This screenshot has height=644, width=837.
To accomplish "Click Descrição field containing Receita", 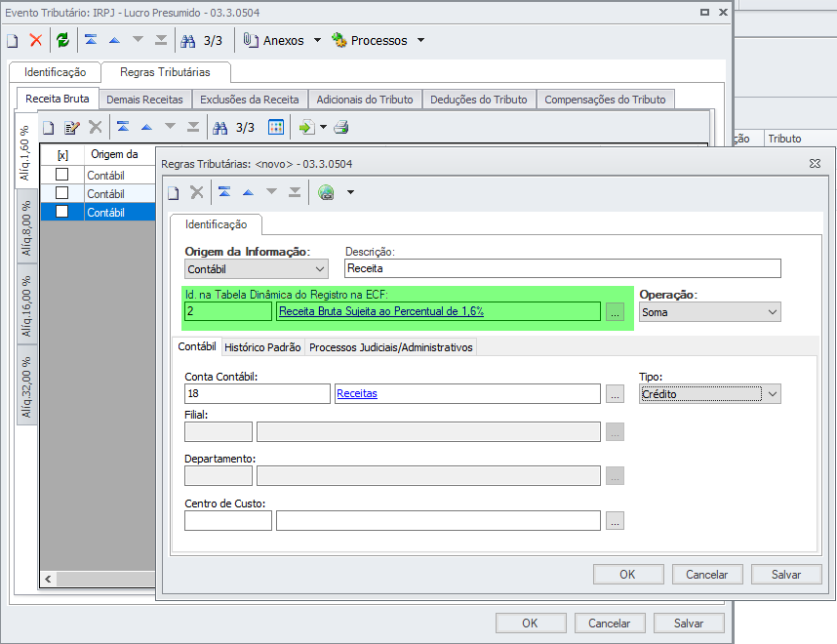I will click(x=563, y=268).
